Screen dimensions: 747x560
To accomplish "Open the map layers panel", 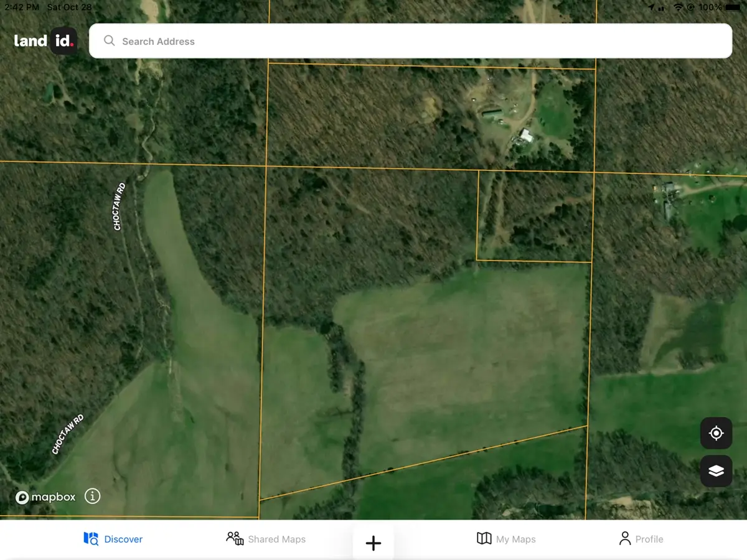I will tap(716, 471).
